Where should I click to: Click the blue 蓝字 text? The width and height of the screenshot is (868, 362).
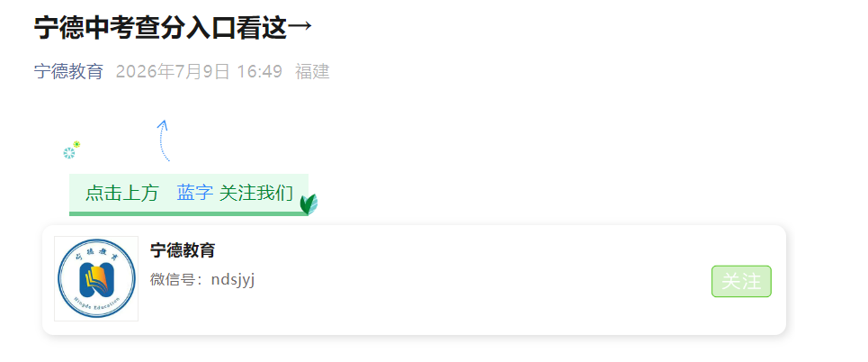click(x=195, y=193)
